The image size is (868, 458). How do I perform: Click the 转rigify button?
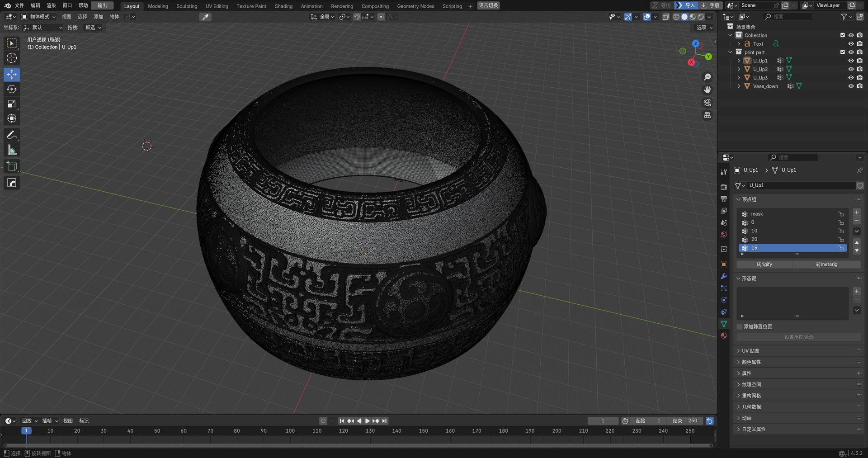[764, 264]
